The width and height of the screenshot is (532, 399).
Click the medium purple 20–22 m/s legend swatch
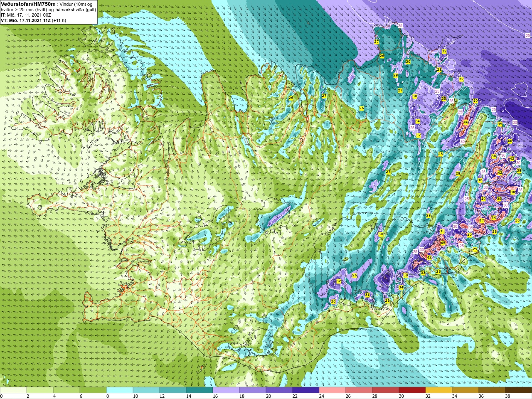pos(279,390)
